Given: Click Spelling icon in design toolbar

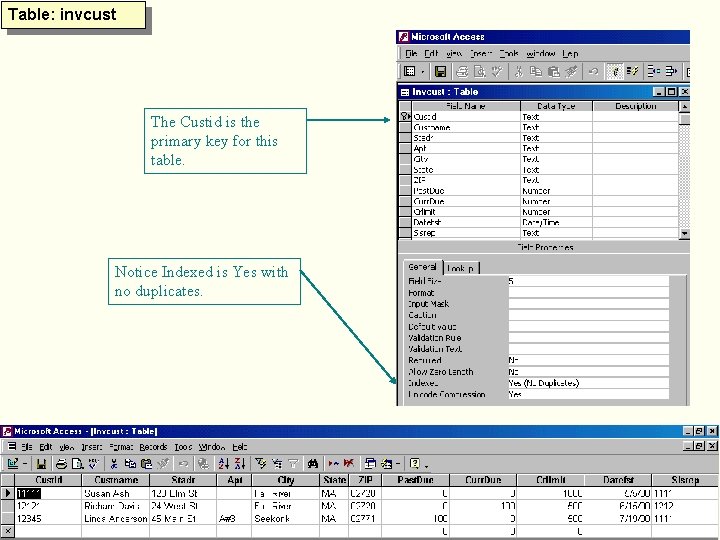Looking at the screenshot, I should coord(496,71).
